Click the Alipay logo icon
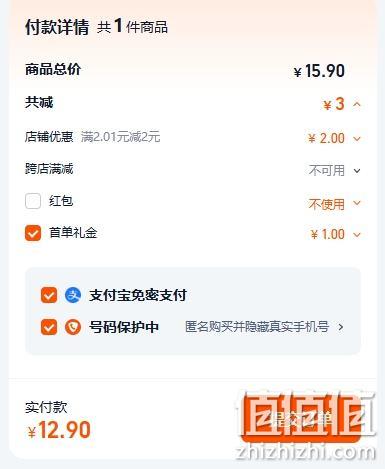The width and height of the screenshot is (385, 469). click(x=73, y=295)
